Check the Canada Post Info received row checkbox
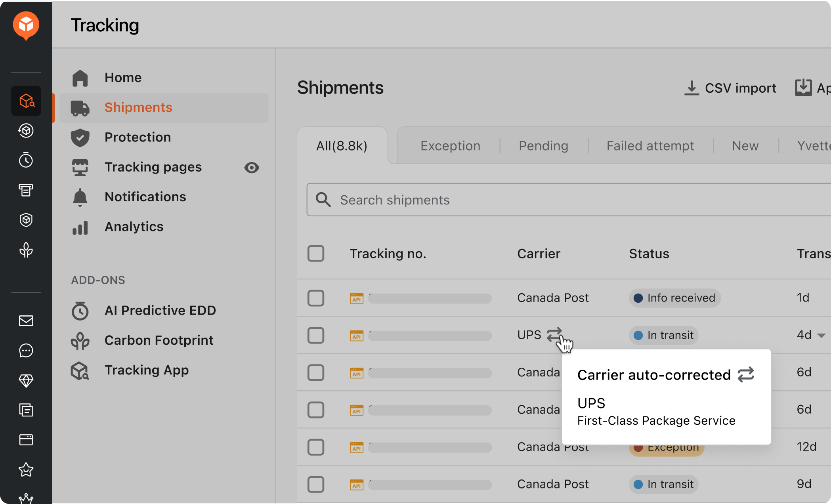 316,298
